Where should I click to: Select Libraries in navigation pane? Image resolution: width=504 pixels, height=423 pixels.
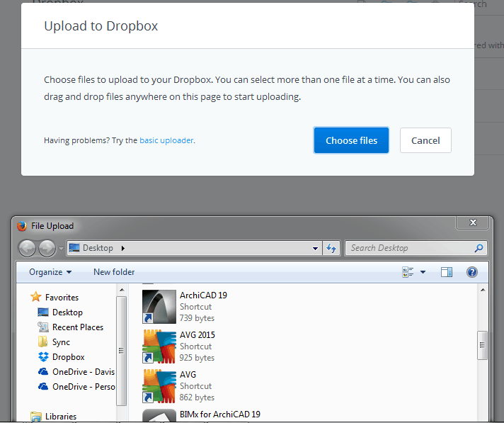[x=61, y=417]
